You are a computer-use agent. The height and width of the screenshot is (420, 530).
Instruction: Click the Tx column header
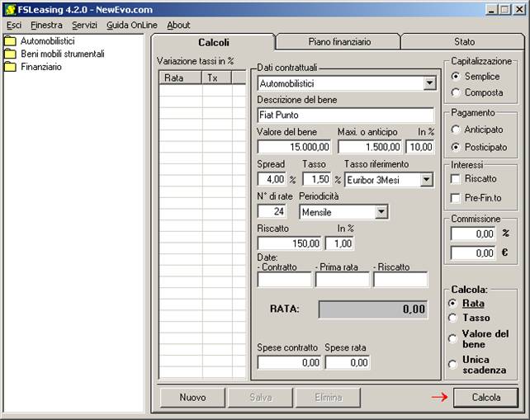tap(216, 78)
